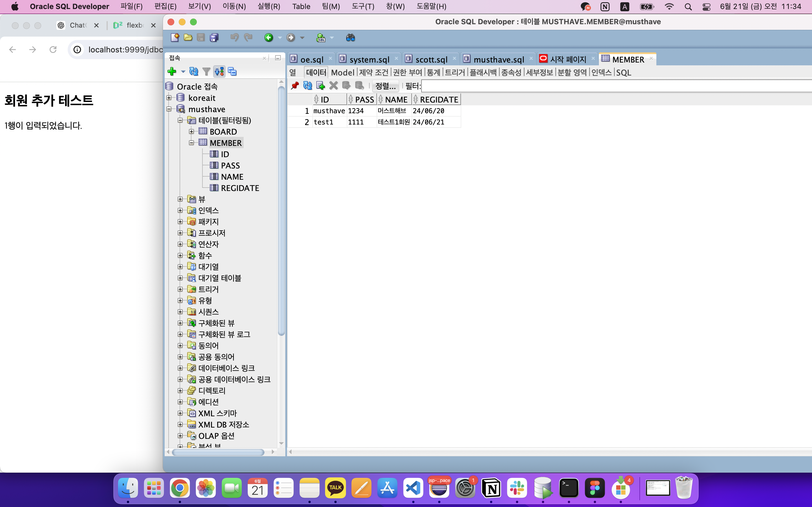Image resolution: width=812 pixels, height=507 pixels.
Task: Click the delete selected row X icon
Action: [x=333, y=86]
